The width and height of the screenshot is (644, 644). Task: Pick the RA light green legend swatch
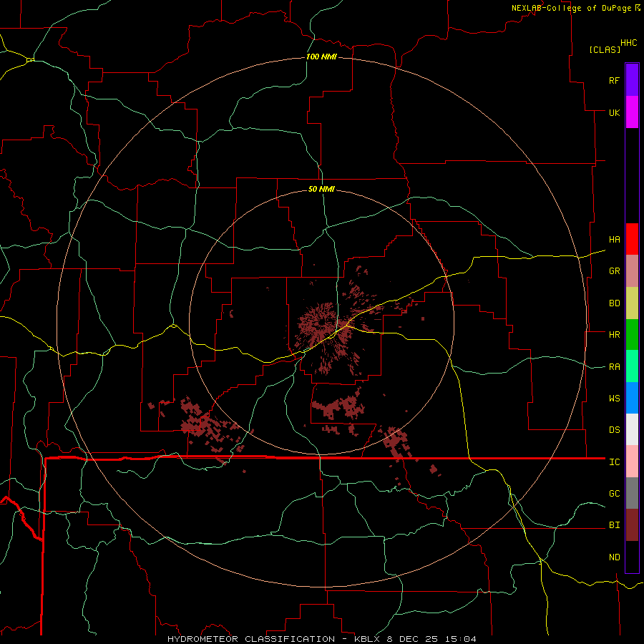[632, 366]
